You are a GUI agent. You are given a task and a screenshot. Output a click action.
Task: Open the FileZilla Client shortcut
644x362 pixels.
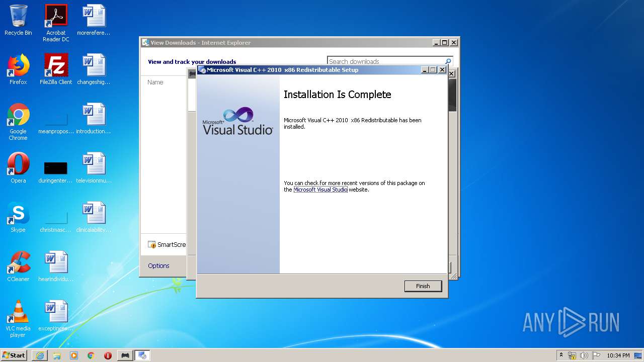pyautogui.click(x=56, y=69)
